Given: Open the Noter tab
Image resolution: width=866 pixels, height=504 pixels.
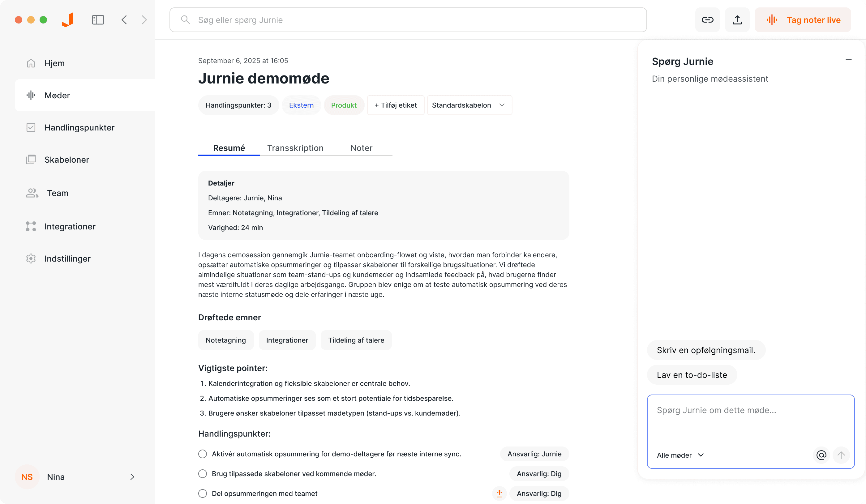Looking at the screenshot, I should click(361, 148).
